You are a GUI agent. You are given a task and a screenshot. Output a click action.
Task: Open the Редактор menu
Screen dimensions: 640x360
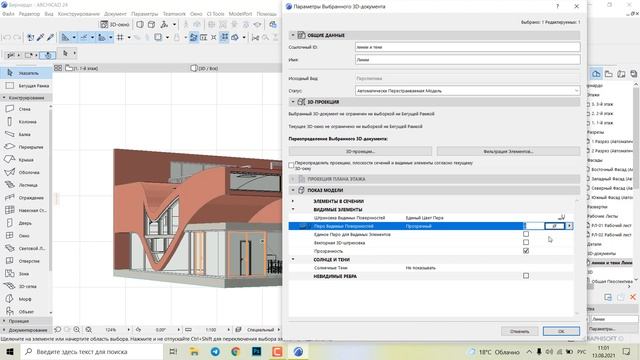tap(29, 14)
